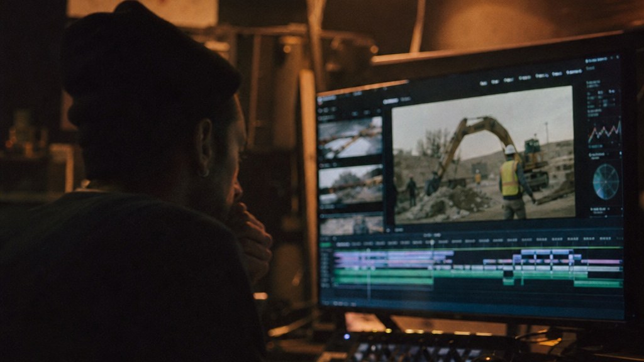Screen dimensions: 644x362
Task: Select the green audio clip at bottom right
Action: pyautogui.click(x=598, y=283)
